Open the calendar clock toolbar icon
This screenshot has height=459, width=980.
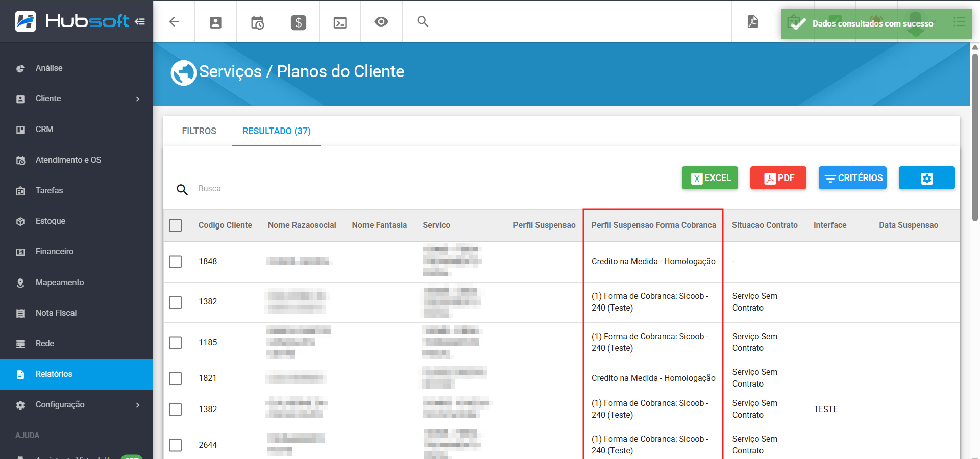pos(257,22)
